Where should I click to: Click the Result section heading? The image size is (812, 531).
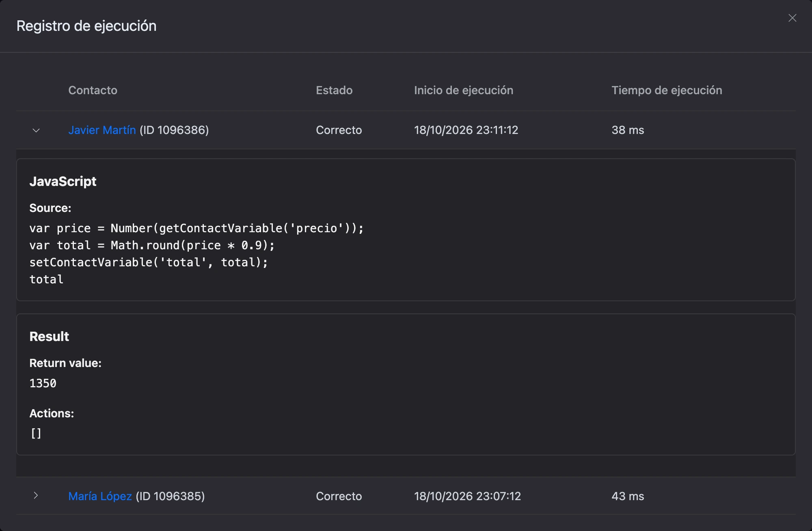point(49,337)
